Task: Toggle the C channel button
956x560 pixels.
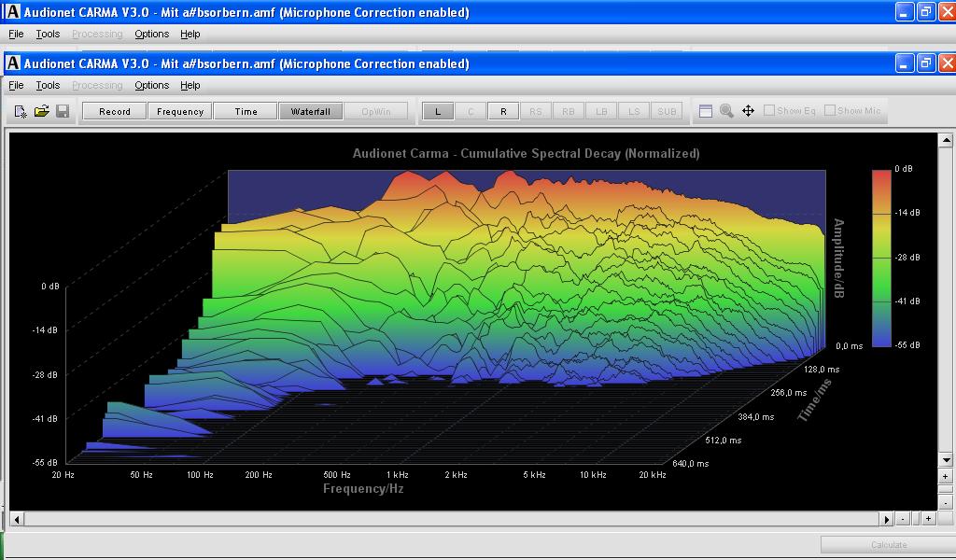Action: coord(471,111)
